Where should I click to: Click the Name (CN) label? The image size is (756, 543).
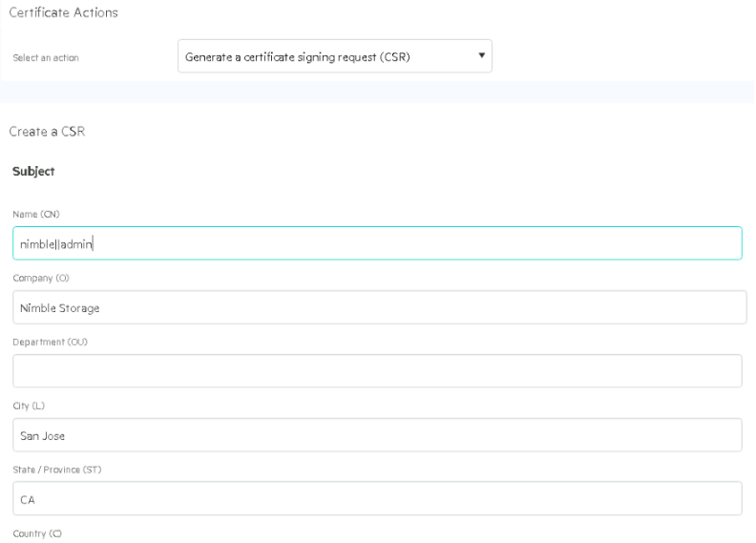(36, 214)
